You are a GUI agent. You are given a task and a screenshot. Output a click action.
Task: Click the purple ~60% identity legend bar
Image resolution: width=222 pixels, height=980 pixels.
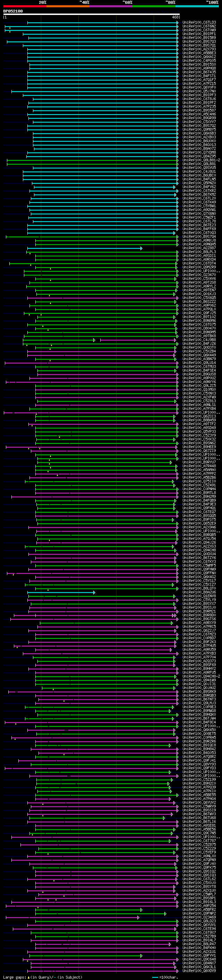(111, 6)
